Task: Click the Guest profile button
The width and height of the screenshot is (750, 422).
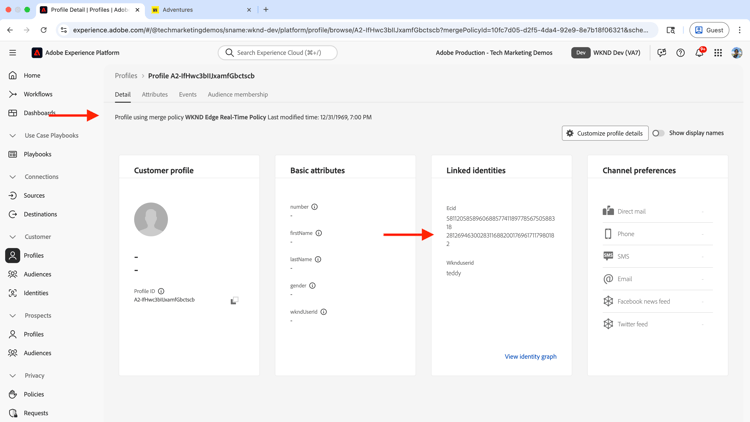Action: pos(709,30)
